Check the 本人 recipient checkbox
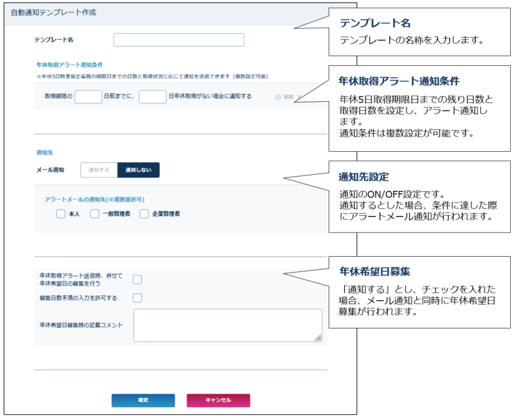The image size is (516, 420). pos(61,214)
